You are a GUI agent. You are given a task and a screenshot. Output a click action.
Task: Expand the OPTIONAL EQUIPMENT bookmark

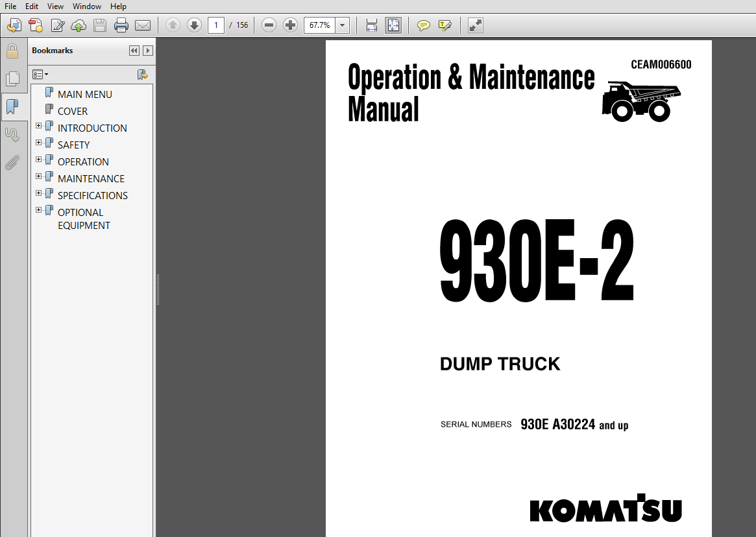pyautogui.click(x=38, y=210)
